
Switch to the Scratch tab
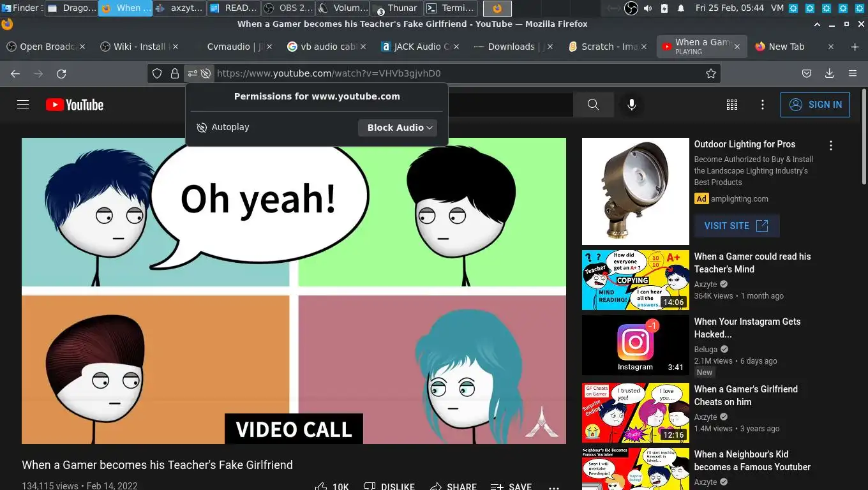tap(608, 47)
